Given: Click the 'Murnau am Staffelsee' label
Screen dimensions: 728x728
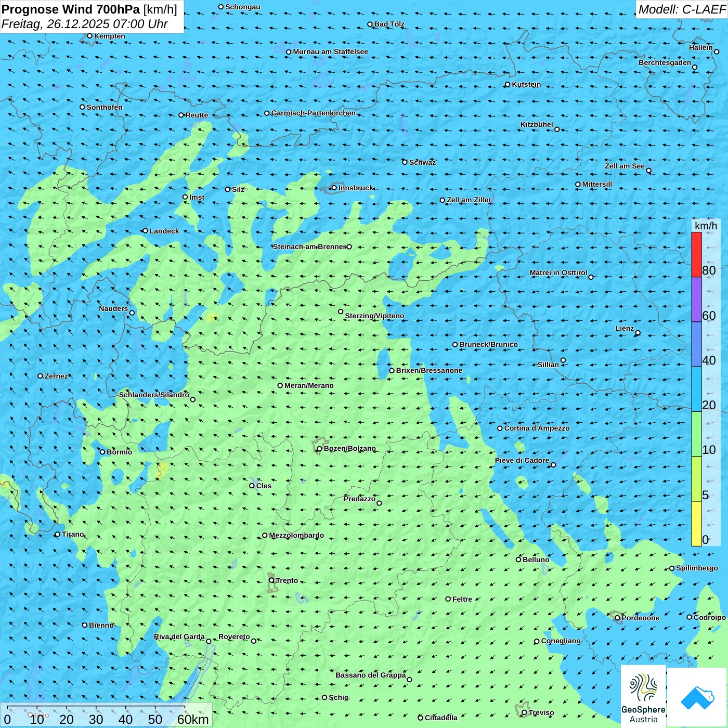Looking at the screenshot, I should pyautogui.click(x=330, y=51).
